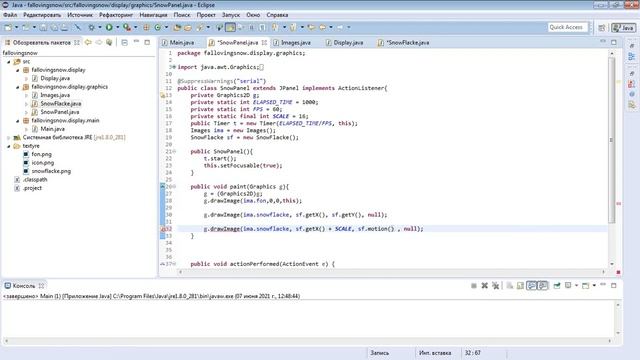The height and width of the screenshot is (360, 640).
Task: Open the Рефакторинг menu
Action: tap(116, 15)
